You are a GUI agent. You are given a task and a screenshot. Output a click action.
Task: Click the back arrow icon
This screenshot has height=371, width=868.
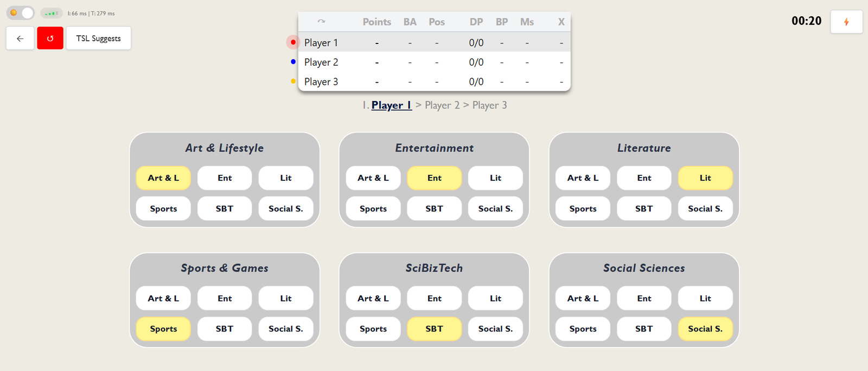pyautogui.click(x=20, y=39)
